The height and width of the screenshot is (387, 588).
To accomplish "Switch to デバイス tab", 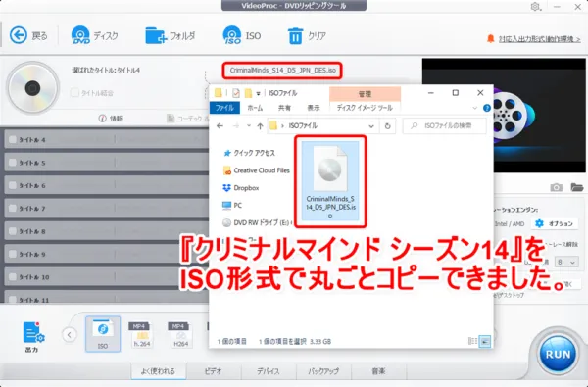I will click(x=269, y=371).
